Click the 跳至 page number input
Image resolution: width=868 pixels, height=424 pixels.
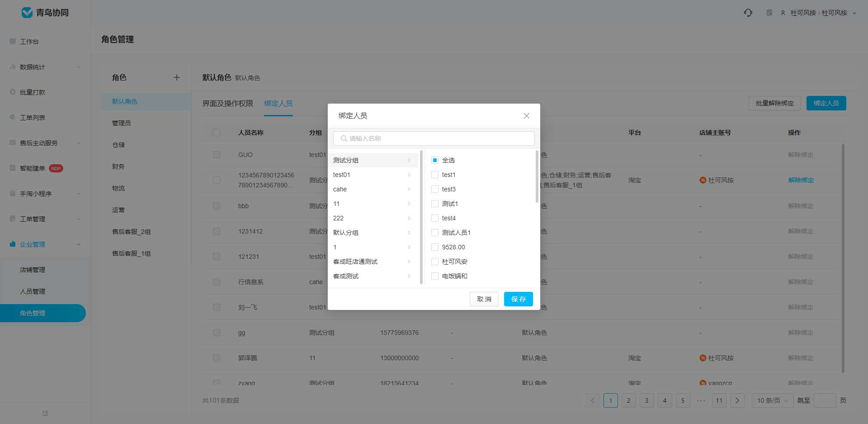point(825,400)
